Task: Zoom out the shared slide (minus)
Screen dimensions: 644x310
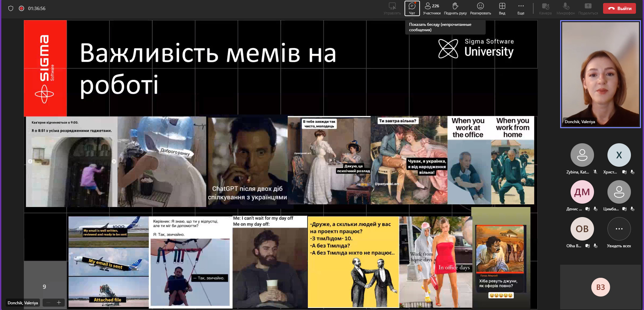Action: tap(48, 303)
